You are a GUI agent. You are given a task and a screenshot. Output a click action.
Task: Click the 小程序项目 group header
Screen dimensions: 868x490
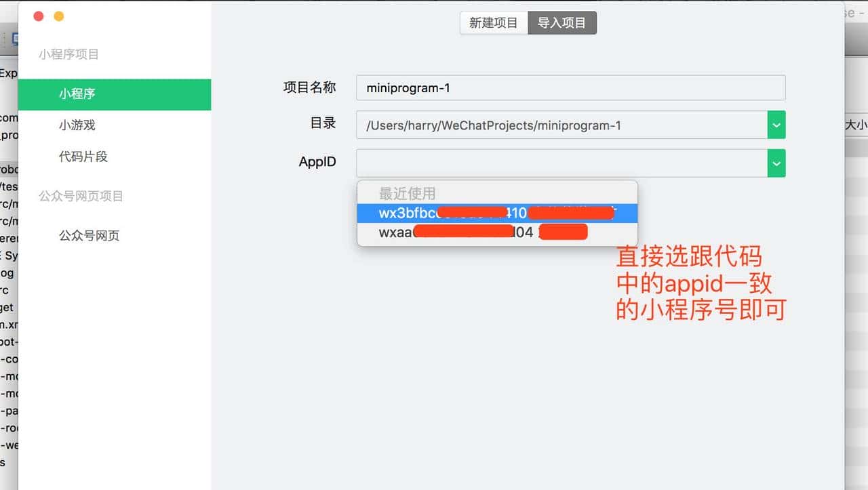(67, 55)
